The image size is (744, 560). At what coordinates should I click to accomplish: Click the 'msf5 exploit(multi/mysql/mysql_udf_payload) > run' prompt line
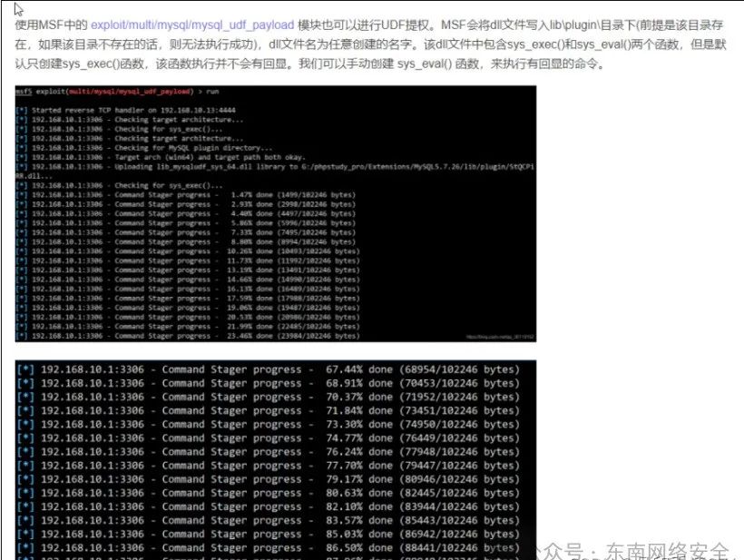click(117, 91)
